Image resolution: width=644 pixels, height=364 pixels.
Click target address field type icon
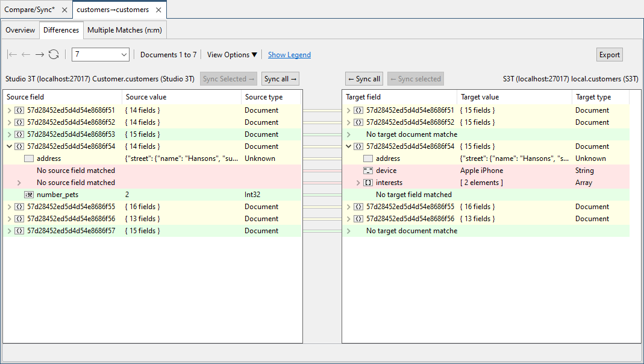click(368, 158)
